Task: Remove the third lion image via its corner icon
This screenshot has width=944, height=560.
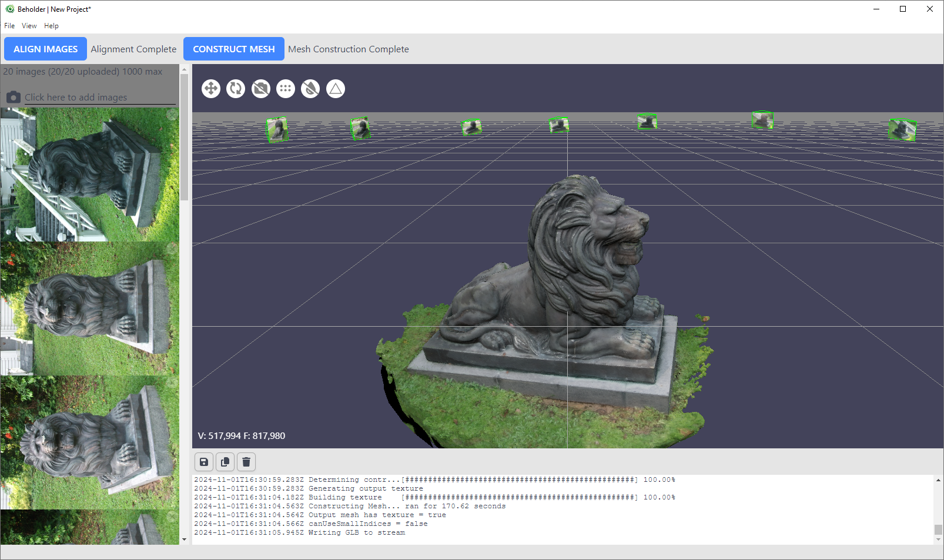Action: (x=172, y=383)
